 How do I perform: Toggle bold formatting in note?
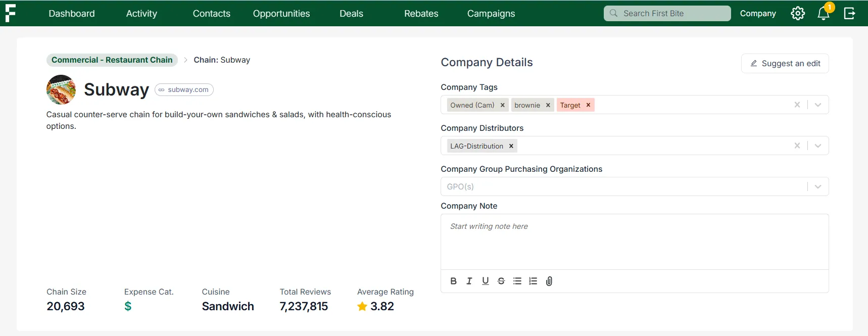coord(453,281)
